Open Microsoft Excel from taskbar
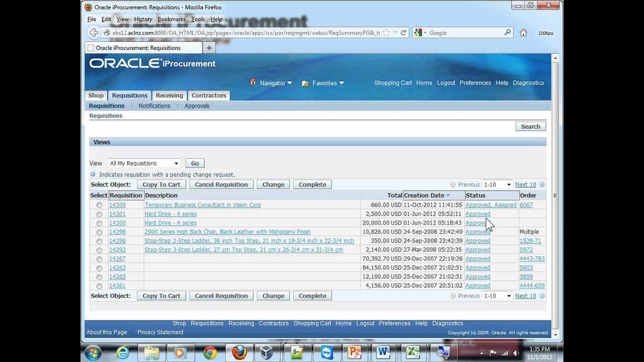Image resolution: width=644 pixels, height=362 pixels. pos(413,352)
